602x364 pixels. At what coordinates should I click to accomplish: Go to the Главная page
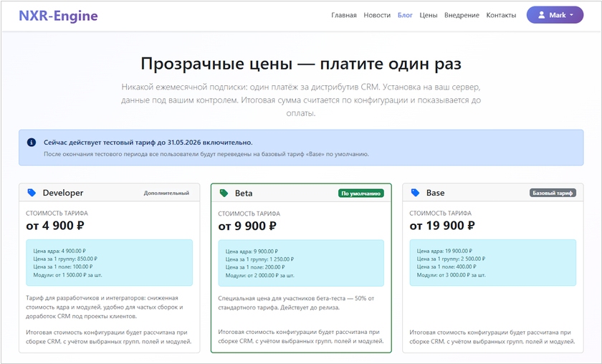pyautogui.click(x=344, y=15)
